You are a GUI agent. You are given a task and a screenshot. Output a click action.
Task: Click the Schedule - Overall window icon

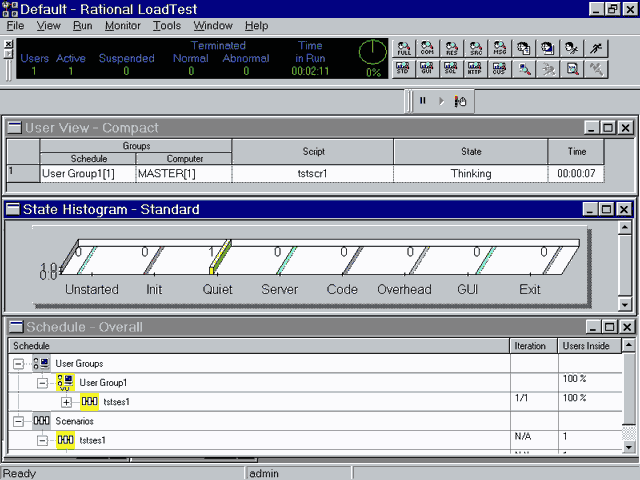17,327
